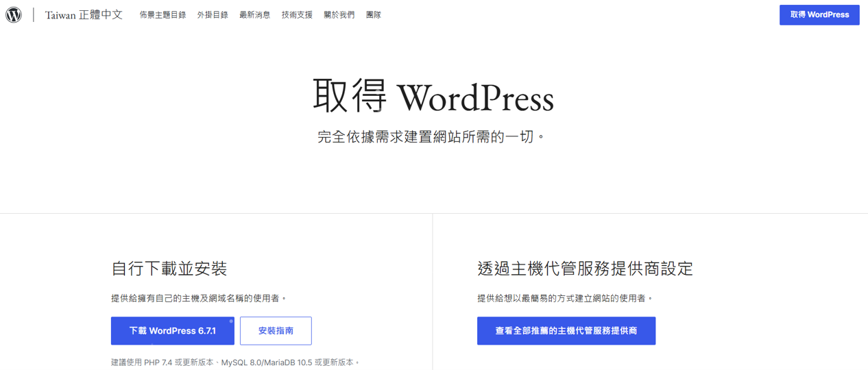The image size is (868, 370).
Task: Go to 外掛目錄 in the navigation
Action: (213, 14)
